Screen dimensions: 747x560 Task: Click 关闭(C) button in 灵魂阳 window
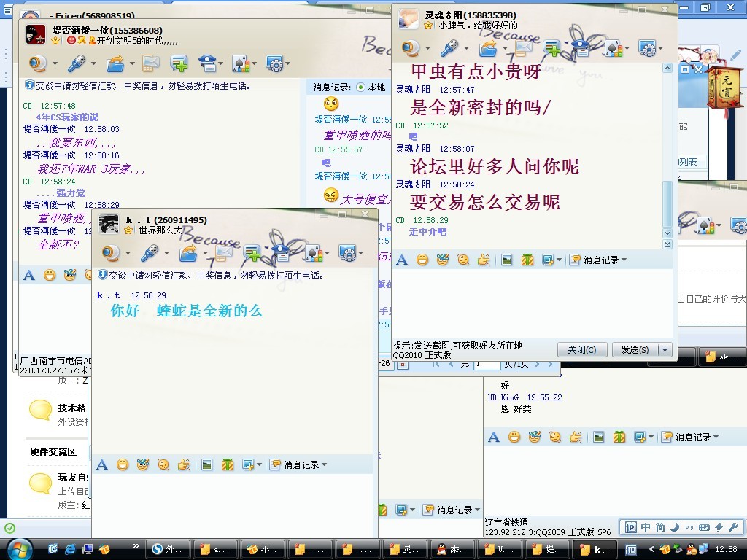click(582, 350)
